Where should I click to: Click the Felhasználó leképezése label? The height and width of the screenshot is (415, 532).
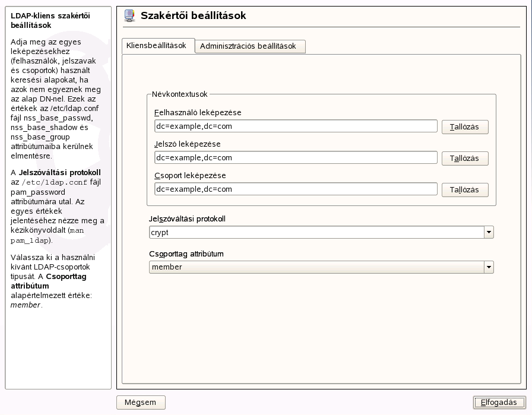[198, 113]
